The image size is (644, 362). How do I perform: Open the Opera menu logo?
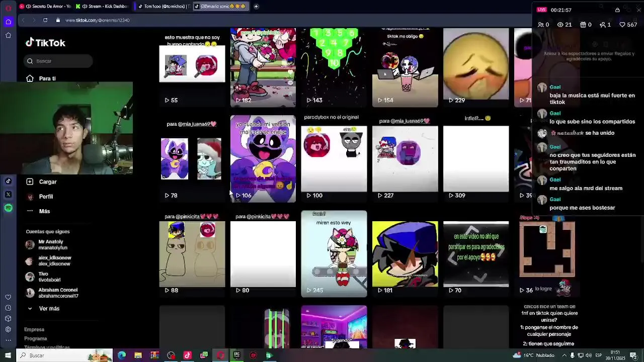click(x=8, y=7)
